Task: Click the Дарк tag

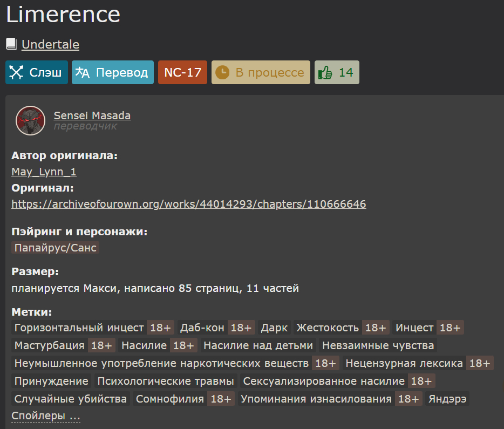Action: [x=274, y=328]
